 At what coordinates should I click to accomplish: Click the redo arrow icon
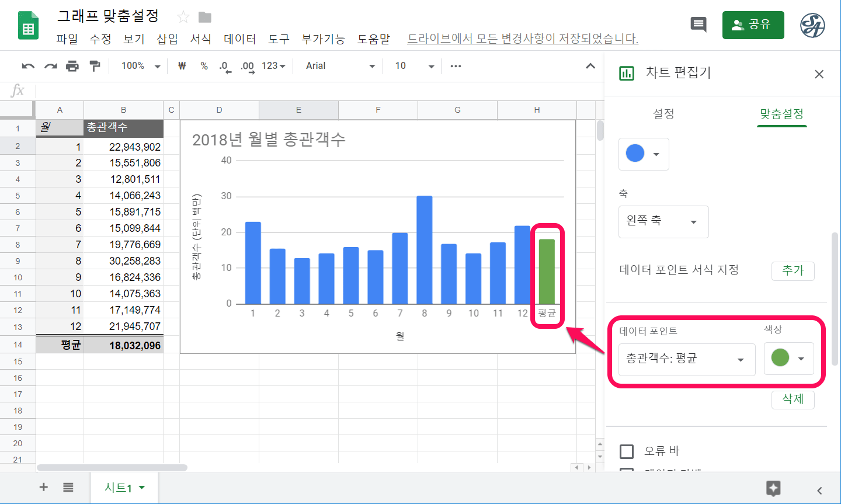(51, 66)
